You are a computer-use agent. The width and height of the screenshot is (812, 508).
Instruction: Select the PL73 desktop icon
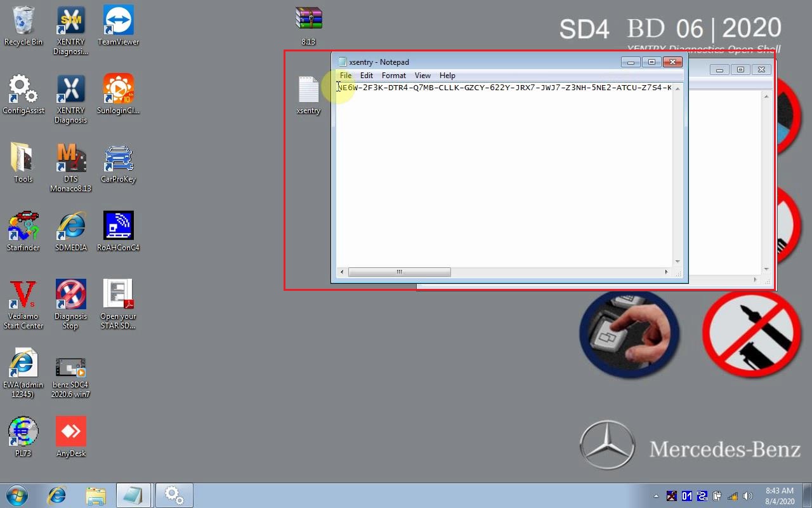(x=23, y=438)
